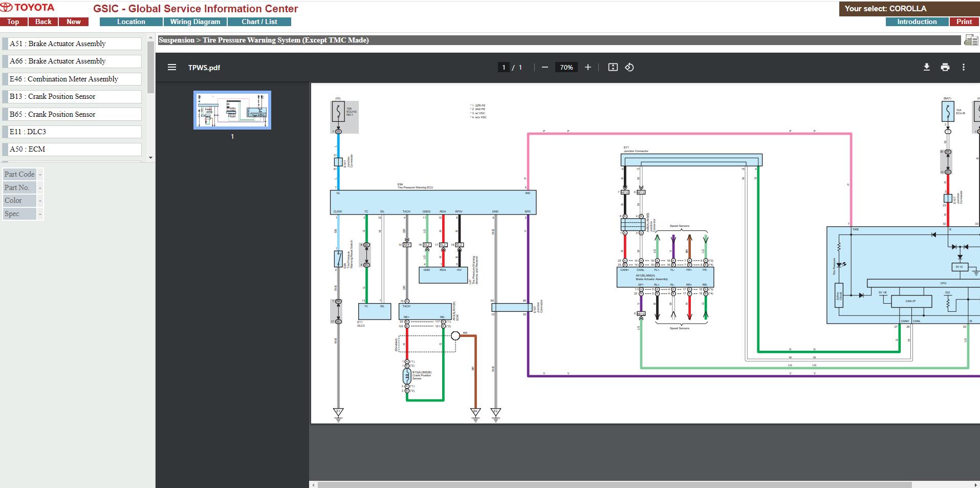
Task: Zoom out with the minus icon
Action: [x=545, y=67]
